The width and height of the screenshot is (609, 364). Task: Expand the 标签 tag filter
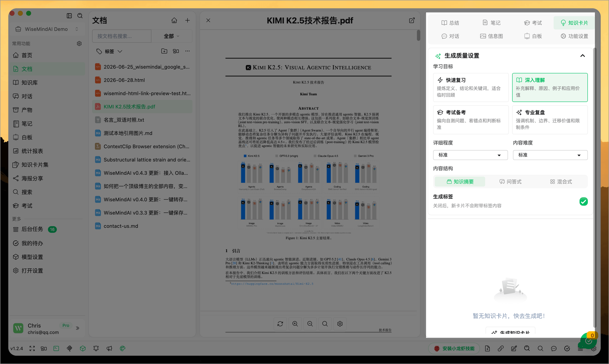click(109, 51)
